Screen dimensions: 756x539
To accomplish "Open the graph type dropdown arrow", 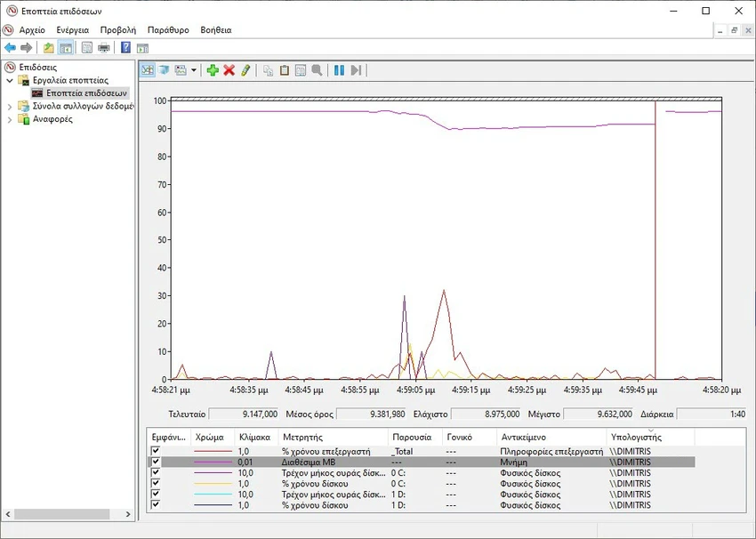I will click(192, 70).
